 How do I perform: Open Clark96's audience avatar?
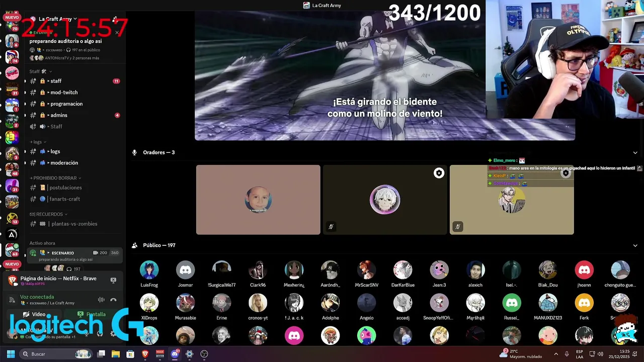(258, 270)
